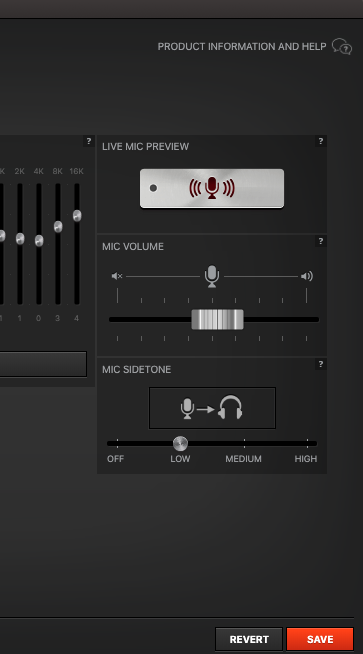
Task: Select the LOW sidetone label
Action: tap(180, 458)
